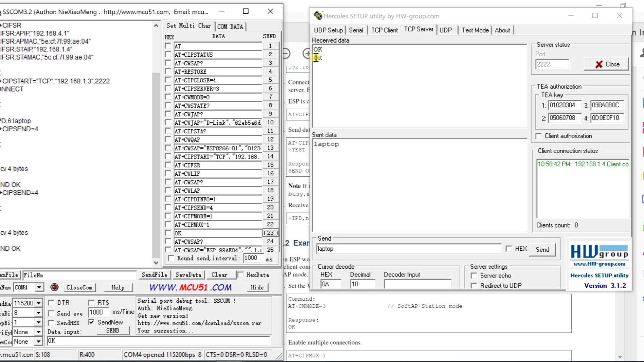
Task: Click the scroll up arrow in the SSCOM output
Action: 156,26
